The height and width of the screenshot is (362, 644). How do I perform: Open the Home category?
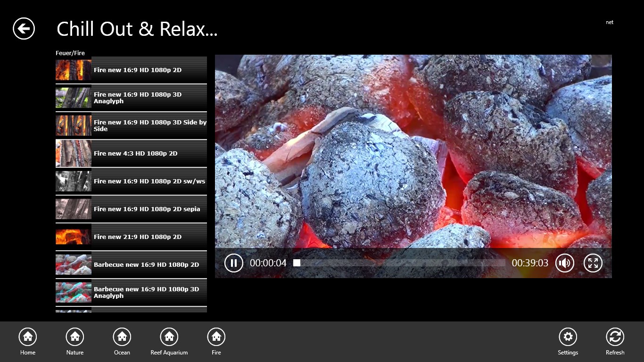[x=28, y=337]
